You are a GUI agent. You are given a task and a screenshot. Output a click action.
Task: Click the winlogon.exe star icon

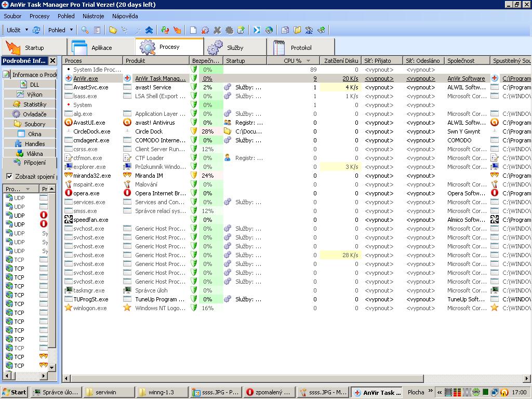pos(69,308)
